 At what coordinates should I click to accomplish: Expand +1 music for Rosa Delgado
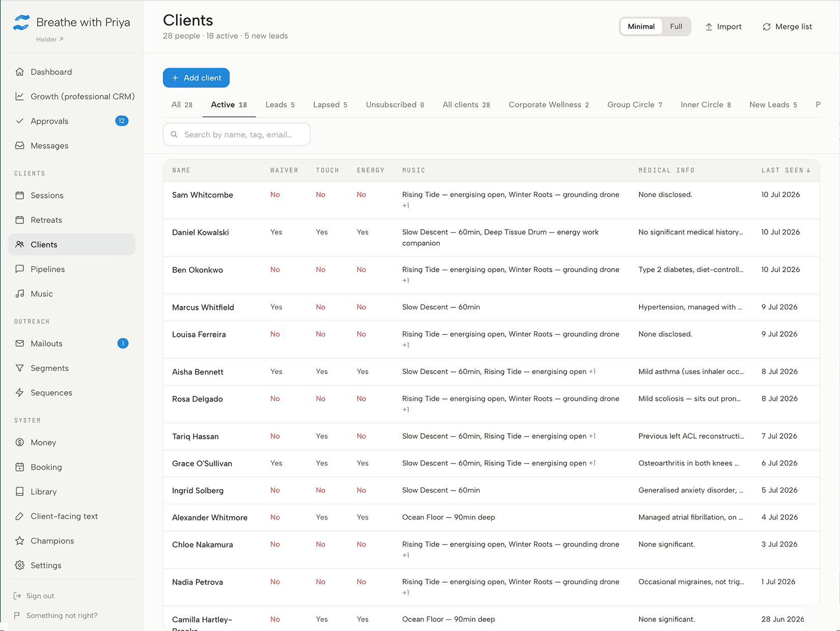[x=406, y=410]
